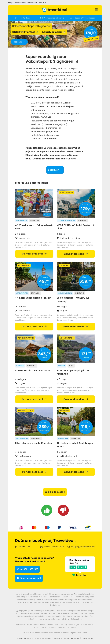Open the Movie Park deal image
This screenshot has height=644, width=110.
point(34,203)
